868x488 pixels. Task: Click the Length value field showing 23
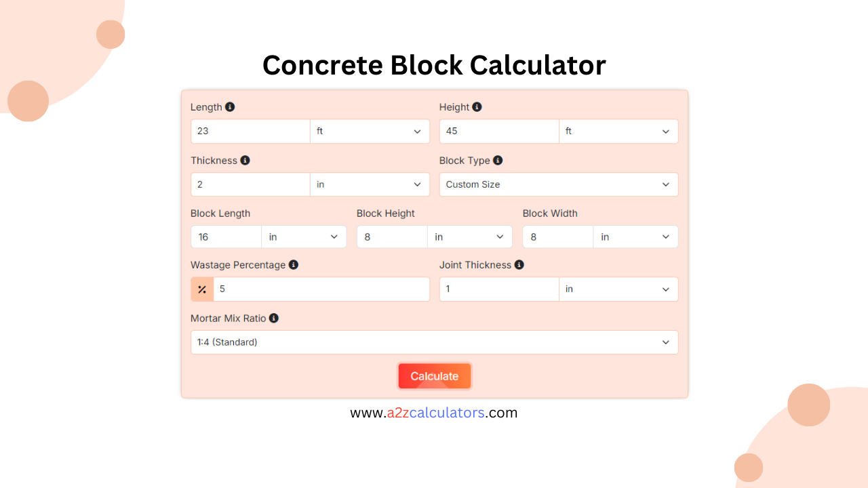(x=250, y=131)
